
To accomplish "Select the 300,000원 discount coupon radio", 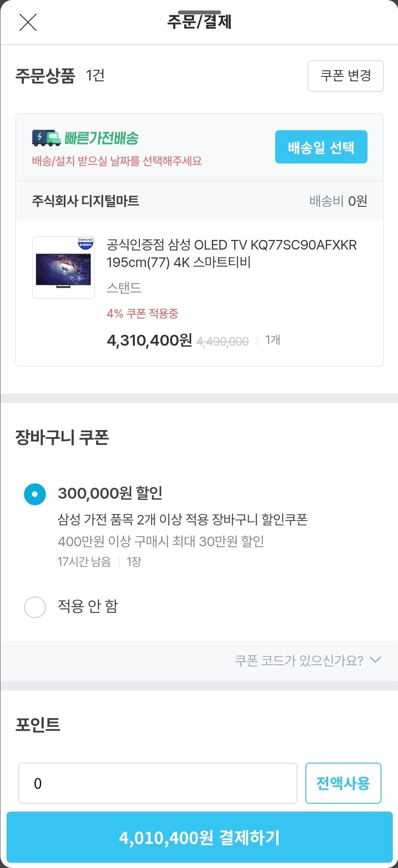I will (x=35, y=494).
